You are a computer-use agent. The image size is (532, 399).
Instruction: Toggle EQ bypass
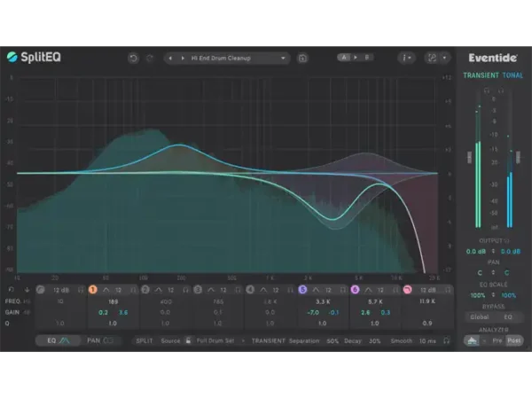[x=508, y=317]
